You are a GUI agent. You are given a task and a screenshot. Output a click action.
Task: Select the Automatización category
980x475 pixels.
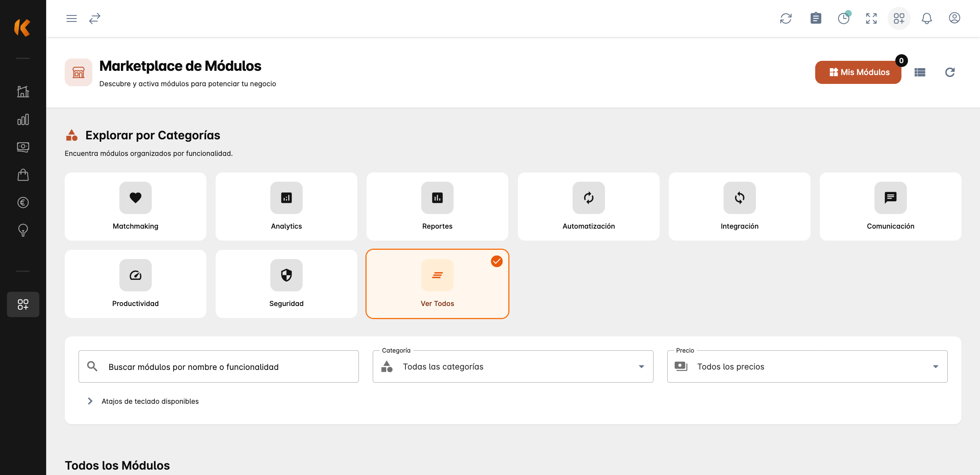tap(588, 207)
